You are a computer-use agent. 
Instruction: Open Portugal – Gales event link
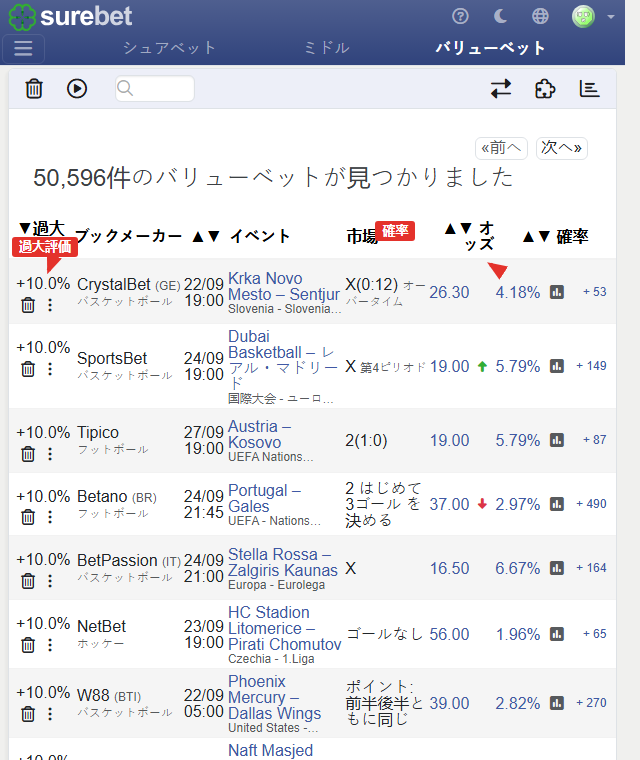pyautogui.click(x=265, y=498)
